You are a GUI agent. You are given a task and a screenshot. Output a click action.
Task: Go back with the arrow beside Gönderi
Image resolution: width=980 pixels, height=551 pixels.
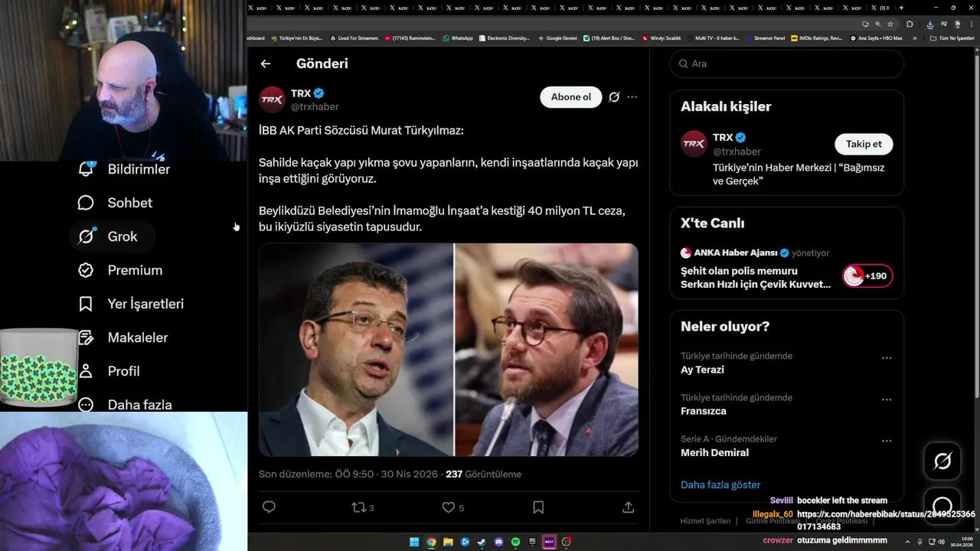coord(266,64)
